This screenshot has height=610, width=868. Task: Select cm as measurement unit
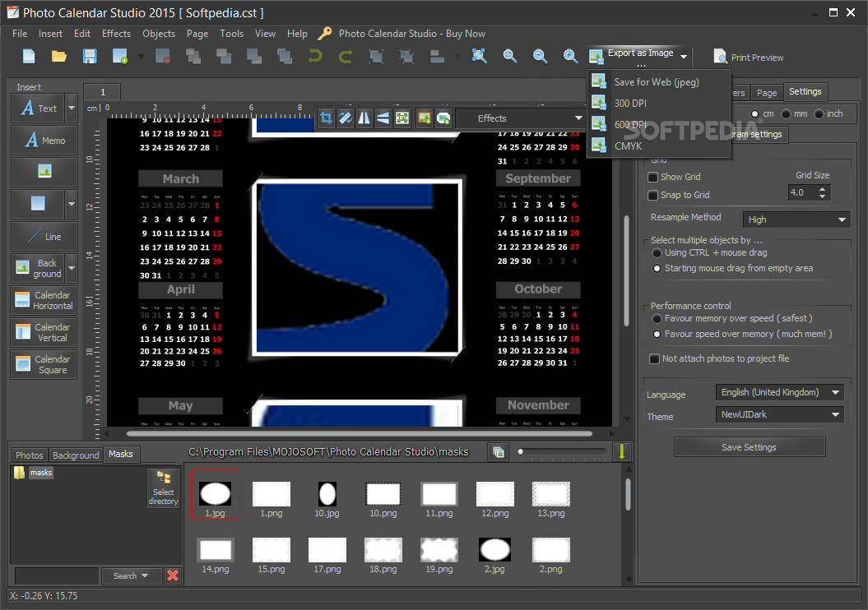pyautogui.click(x=754, y=114)
